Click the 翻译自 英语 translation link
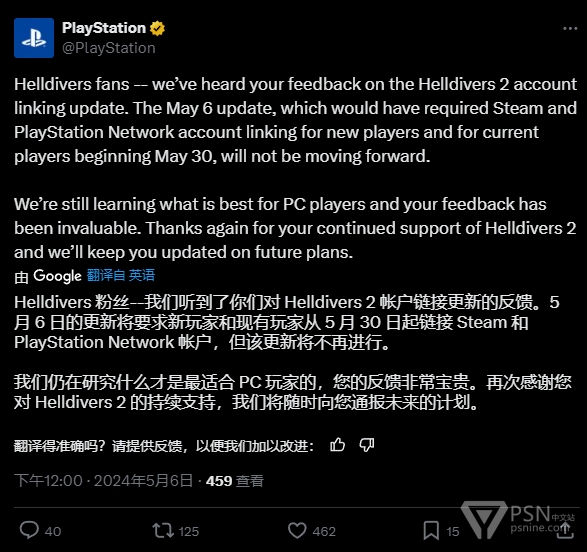The width and height of the screenshot is (587, 552). click(x=121, y=275)
